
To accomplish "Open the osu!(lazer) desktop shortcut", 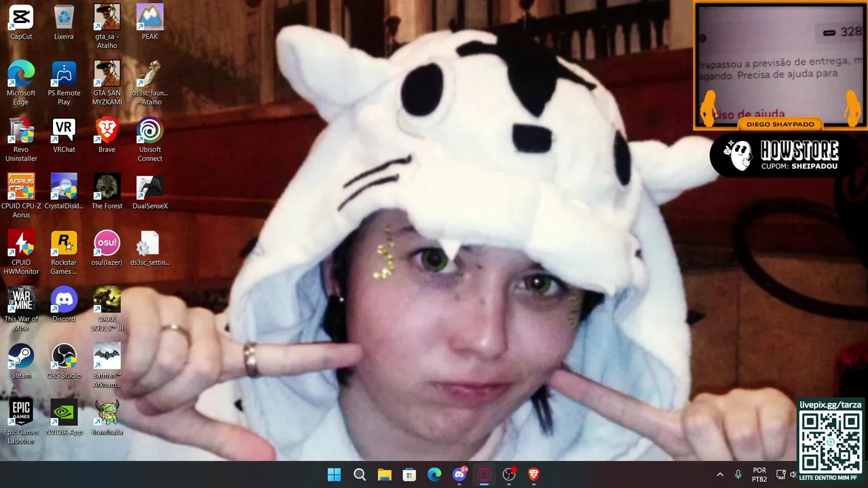I will (107, 248).
